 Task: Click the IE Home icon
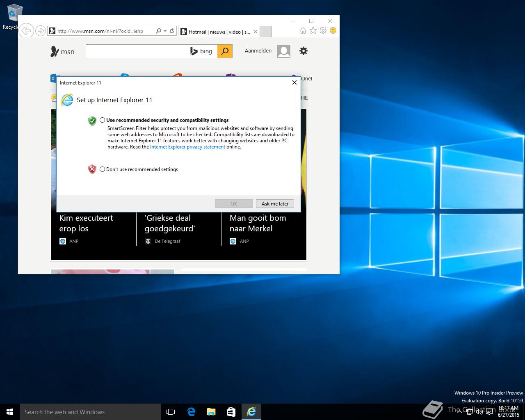[x=303, y=30]
